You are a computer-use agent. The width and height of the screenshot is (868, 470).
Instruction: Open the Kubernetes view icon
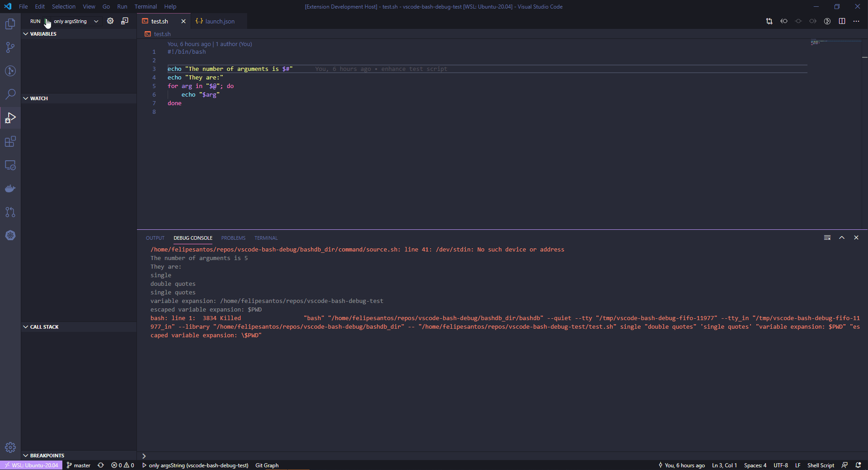pos(10,235)
